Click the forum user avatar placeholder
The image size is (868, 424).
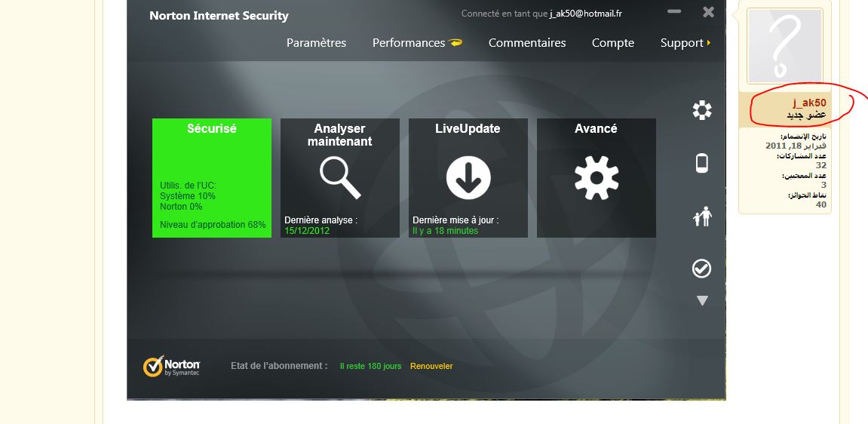coord(785,46)
